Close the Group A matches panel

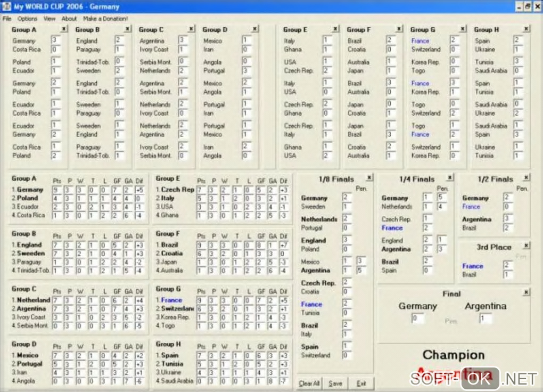tap(64, 29)
